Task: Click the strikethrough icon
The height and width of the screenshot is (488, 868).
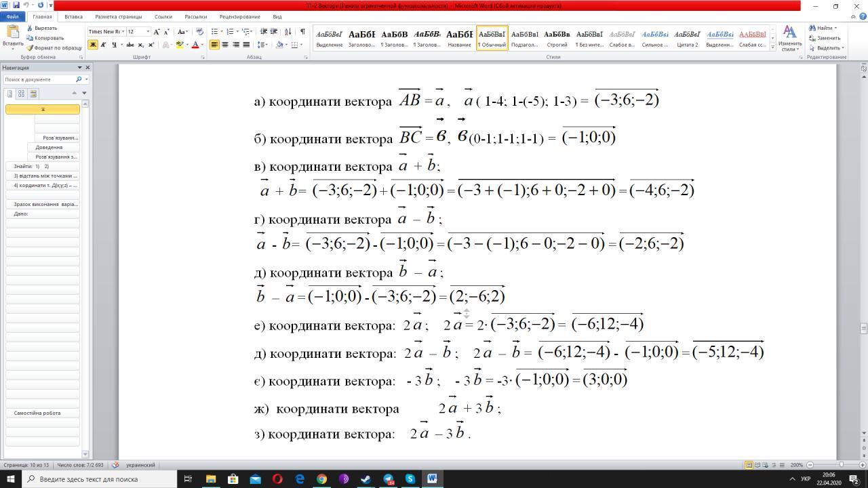Action: (130, 45)
